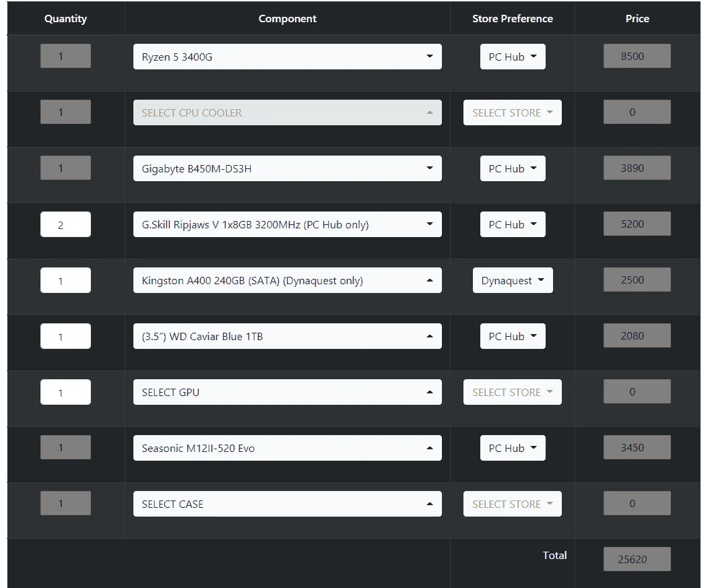The width and height of the screenshot is (710, 588).
Task: Open the SELECT CASE dropdown
Action: (x=287, y=504)
